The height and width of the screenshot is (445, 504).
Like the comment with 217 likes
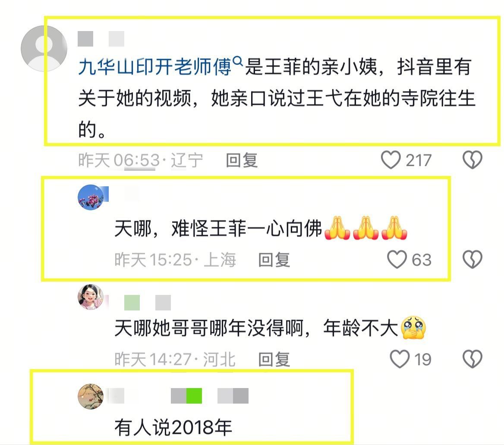(x=391, y=160)
